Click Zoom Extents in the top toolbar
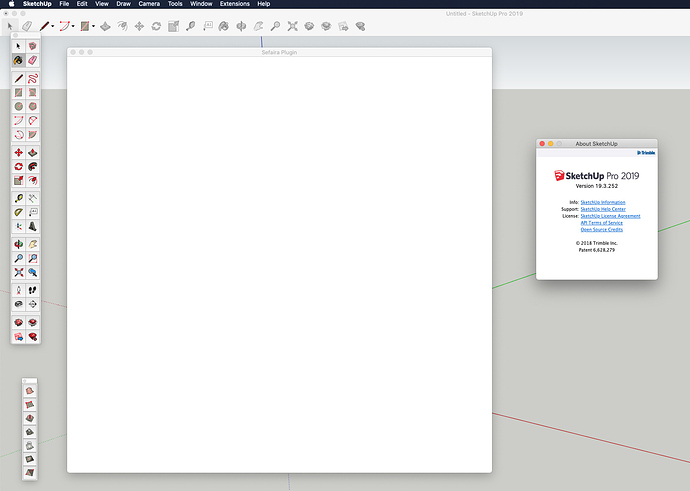The height and width of the screenshot is (491, 690). [x=293, y=26]
